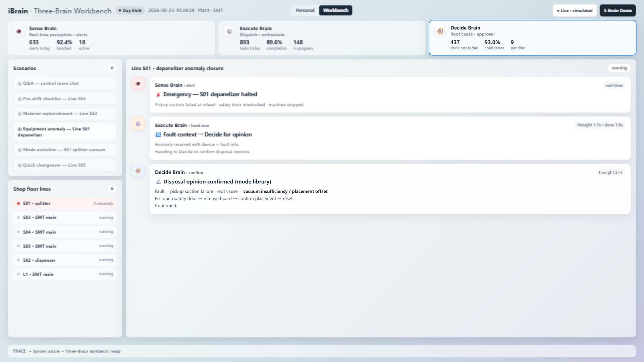Image resolution: width=644 pixels, height=362 pixels.
Task: Click the 9 pending value in Decide Brain
Action: tap(512, 42)
